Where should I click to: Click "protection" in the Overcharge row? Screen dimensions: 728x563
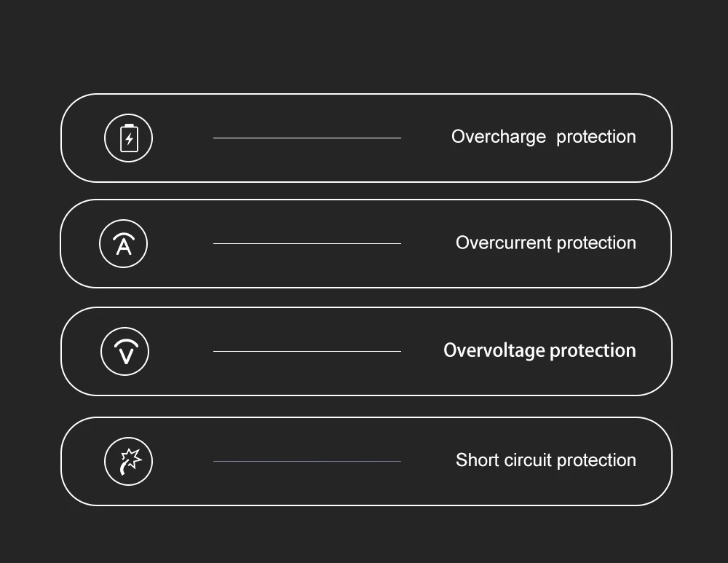click(596, 138)
